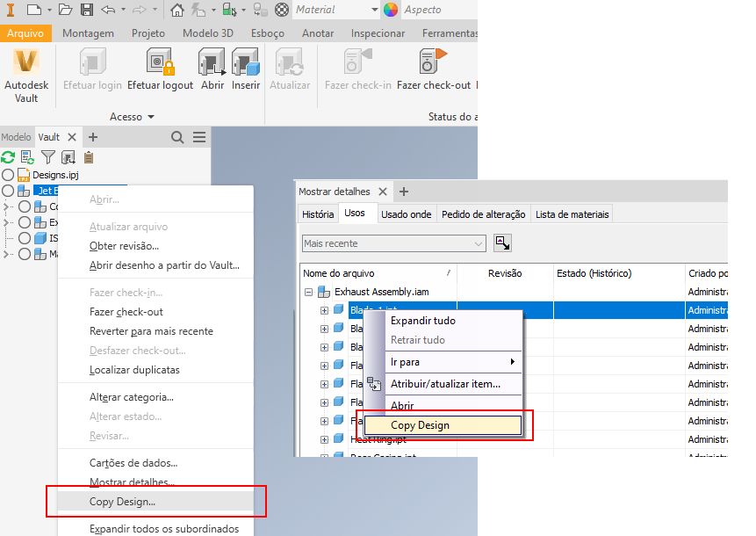Click the place-from-Vault icon beside the filter
This screenshot has width=756, height=536.
point(68,157)
